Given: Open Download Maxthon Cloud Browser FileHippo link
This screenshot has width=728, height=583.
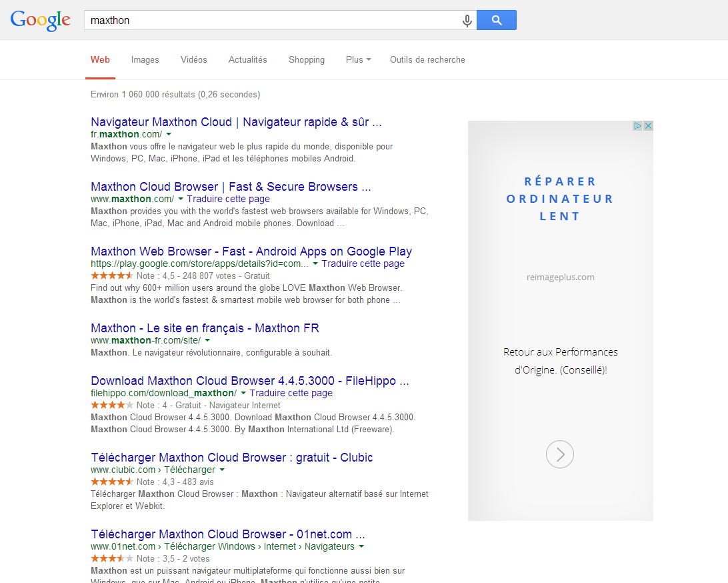Looking at the screenshot, I should pyautogui.click(x=250, y=381).
